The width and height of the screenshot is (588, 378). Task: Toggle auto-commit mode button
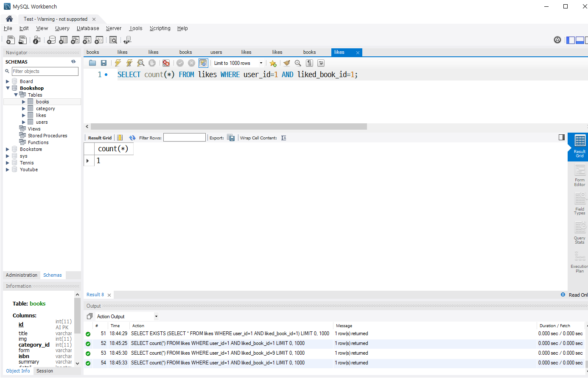click(x=203, y=63)
